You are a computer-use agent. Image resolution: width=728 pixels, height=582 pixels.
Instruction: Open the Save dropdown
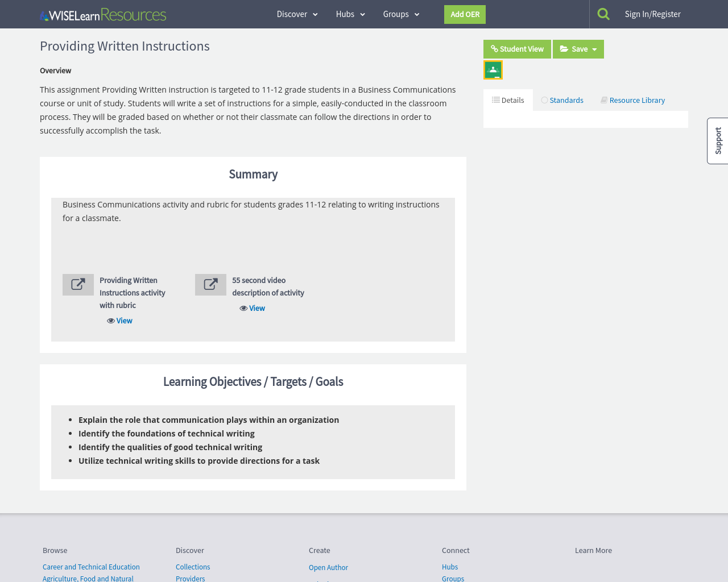[578, 49]
